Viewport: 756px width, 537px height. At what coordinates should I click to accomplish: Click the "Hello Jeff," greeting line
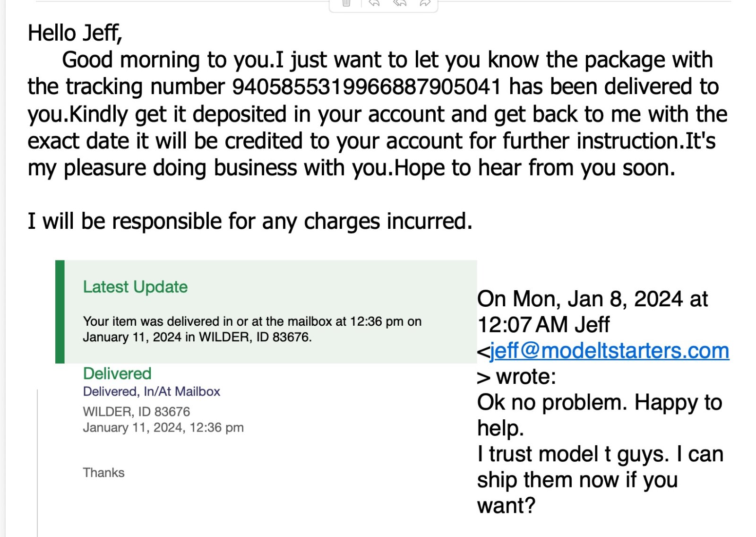click(x=75, y=33)
